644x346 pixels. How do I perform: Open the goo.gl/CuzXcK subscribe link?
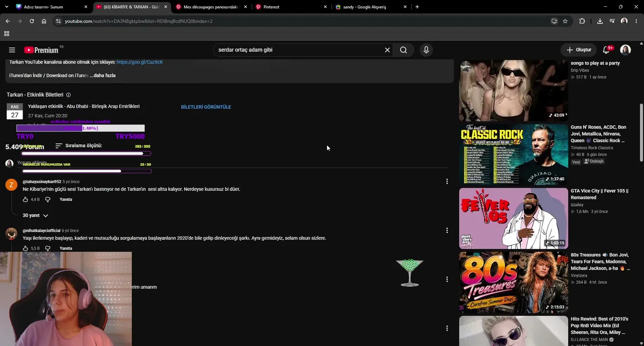tap(139, 62)
